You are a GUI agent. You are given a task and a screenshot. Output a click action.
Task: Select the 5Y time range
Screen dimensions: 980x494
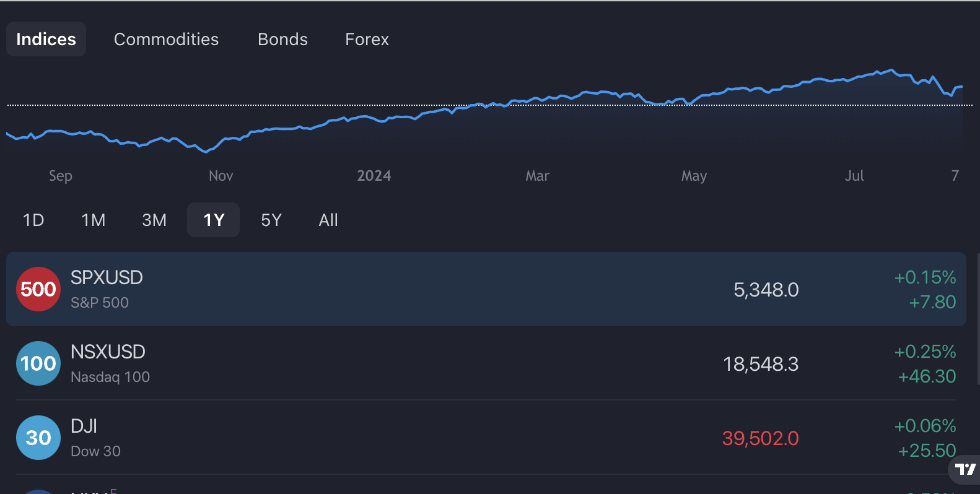click(x=271, y=220)
